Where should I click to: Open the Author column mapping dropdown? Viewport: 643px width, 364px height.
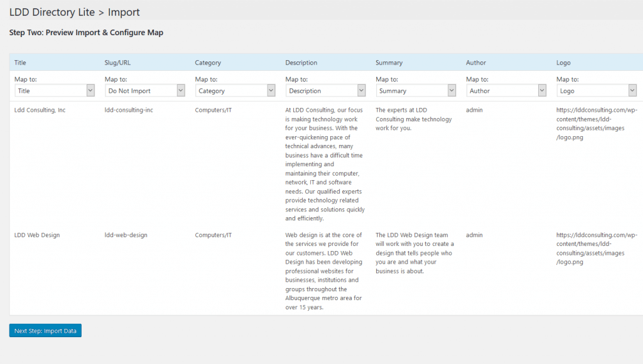(506, 90)
